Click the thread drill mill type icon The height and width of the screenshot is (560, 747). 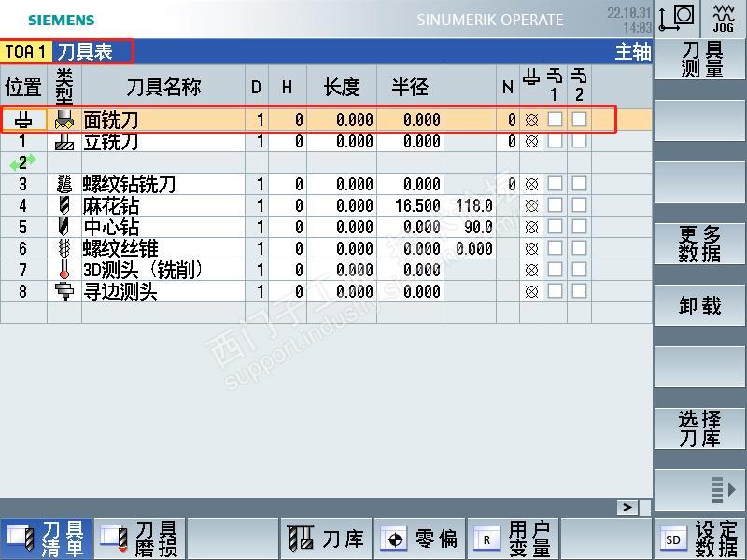[x=64, y=184]
